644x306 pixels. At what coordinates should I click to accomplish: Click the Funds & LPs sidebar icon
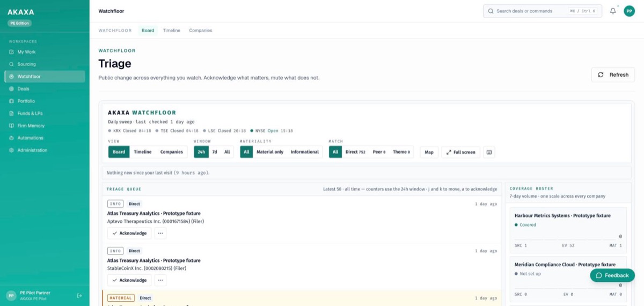(x=11, y=113)
